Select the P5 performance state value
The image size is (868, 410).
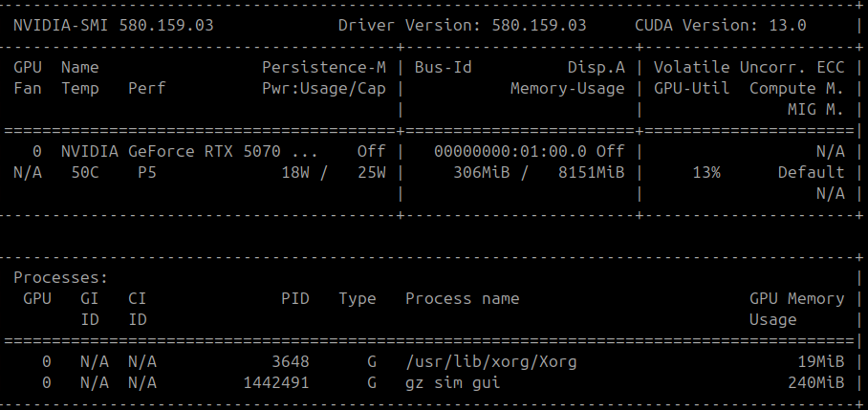tap(146, 173)
